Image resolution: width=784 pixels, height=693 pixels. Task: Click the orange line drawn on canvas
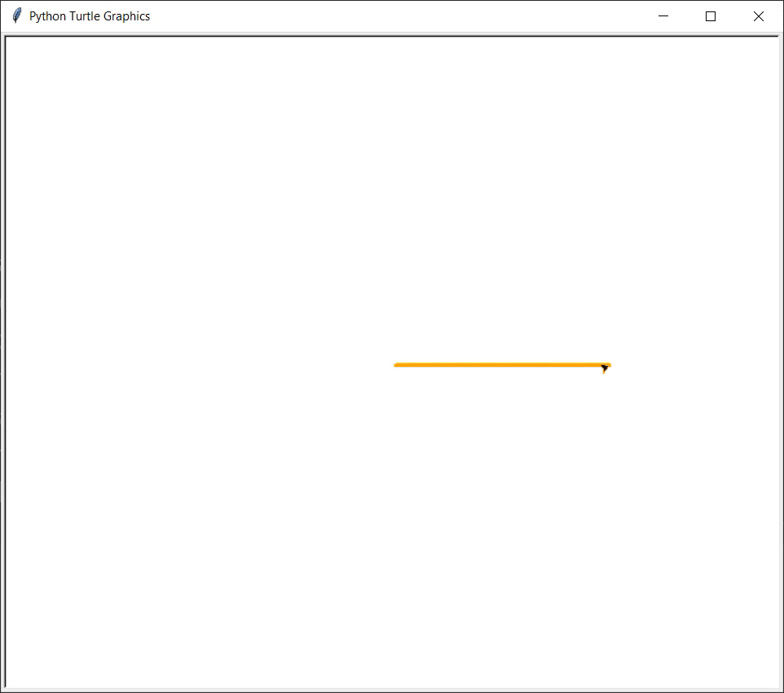pyautogui.click(x=502, y=365)
